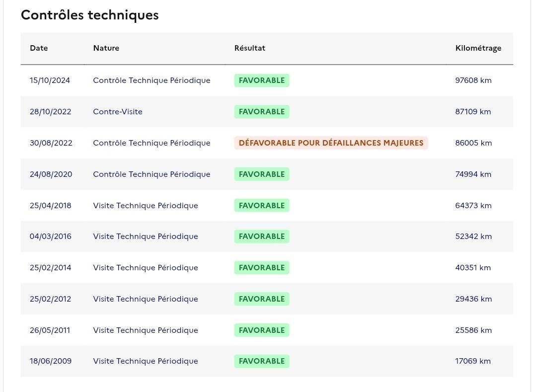Screen dimensions: 536x392
Task: Select the FAVORABLE badge for 15/10/2024
Action: (261, 80)
